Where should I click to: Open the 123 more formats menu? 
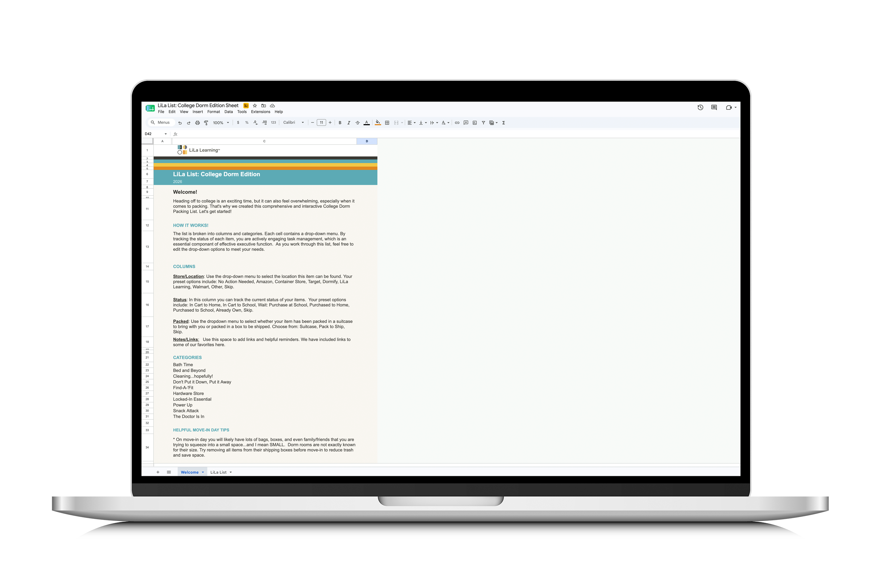[273, 123]
